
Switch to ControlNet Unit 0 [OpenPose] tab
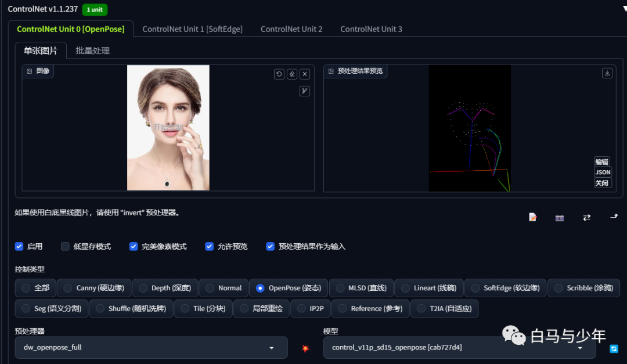[x=71, y=29]
